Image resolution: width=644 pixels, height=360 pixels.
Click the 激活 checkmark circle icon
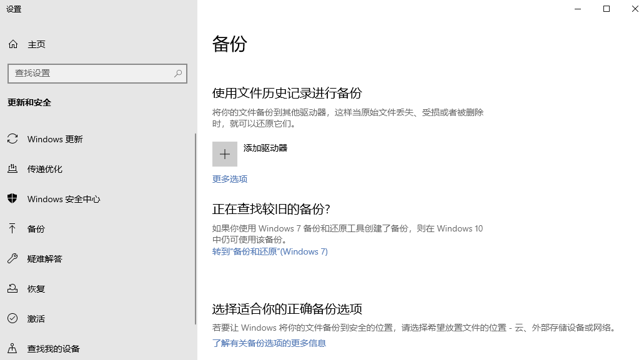[12, 319]
